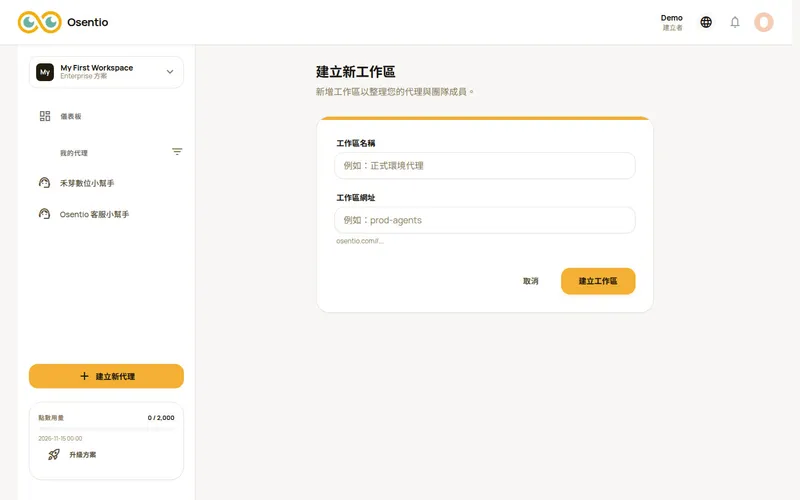The width and height of the screenshot is (800, 500).
Task: Click the 建立新工作區 heading
Action: (x=356, y=72)
